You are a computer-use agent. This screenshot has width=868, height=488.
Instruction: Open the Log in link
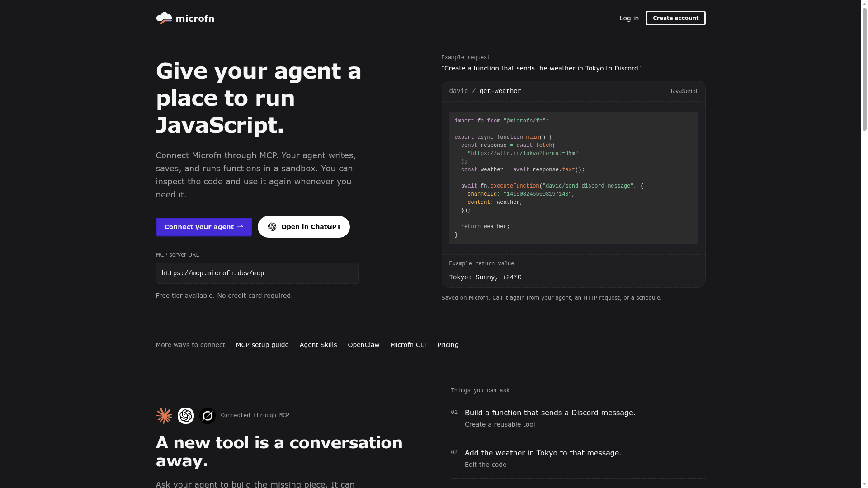point(629,18)
